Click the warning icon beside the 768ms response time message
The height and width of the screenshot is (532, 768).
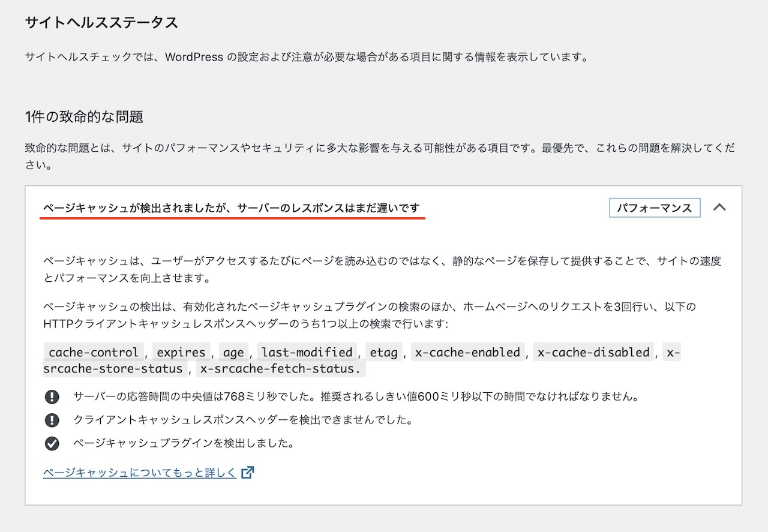click(52, 396)
